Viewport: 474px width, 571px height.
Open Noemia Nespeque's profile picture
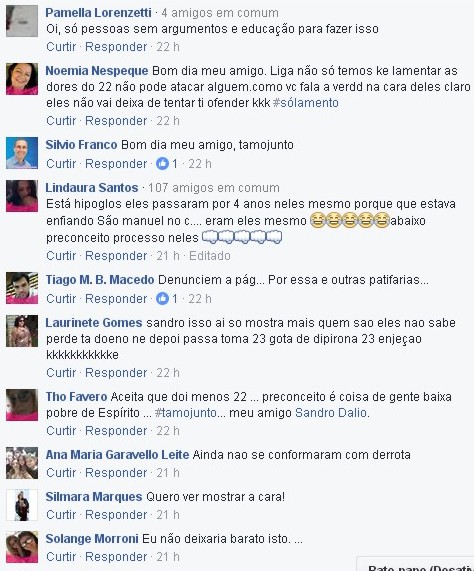coord(22,79)
